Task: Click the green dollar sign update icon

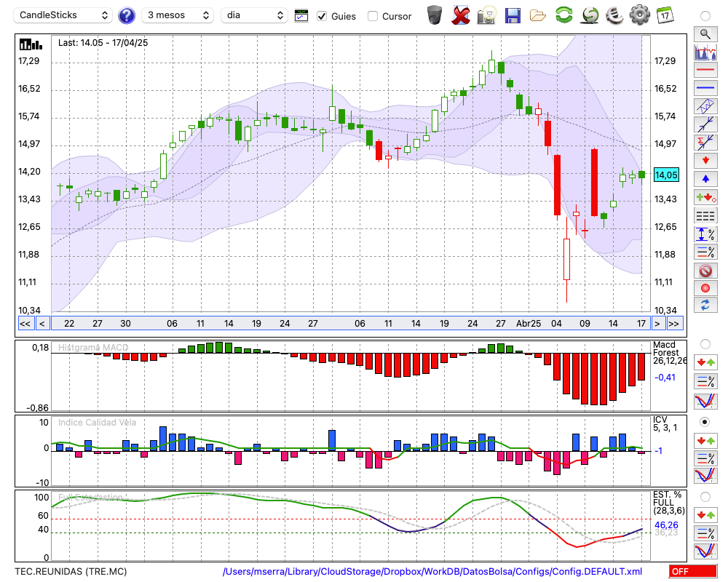Action: coord(590,15)
